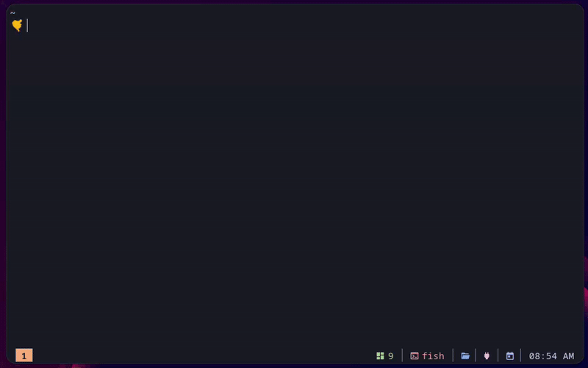Viewport: 588px width, 368px height.
Task: Focus the command line at text cursor
Action: [x=27, y=26]
